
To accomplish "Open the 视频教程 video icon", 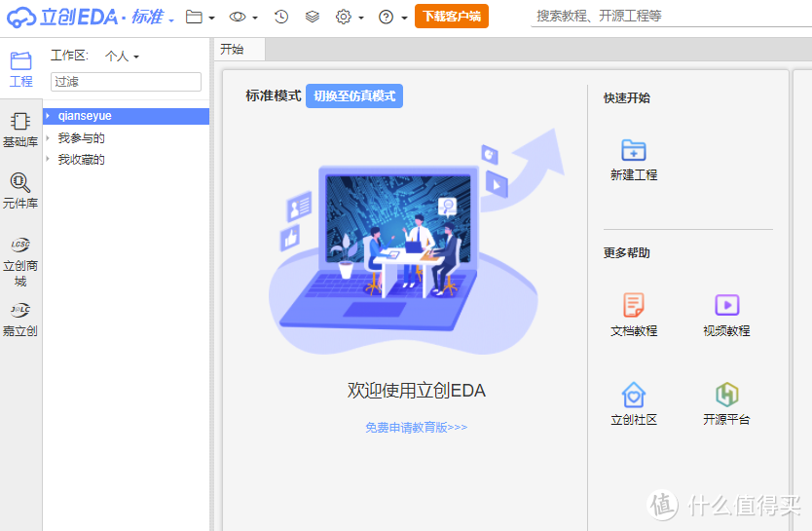I will point(726,305).
